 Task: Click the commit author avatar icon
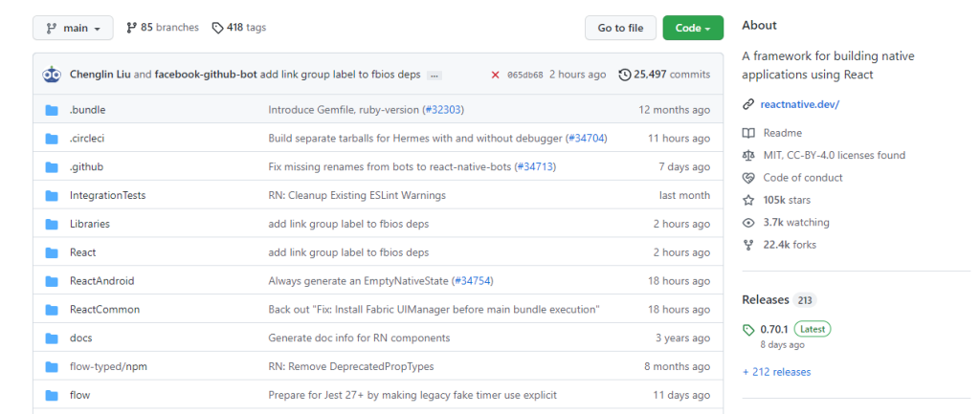[x=52, y=75]
